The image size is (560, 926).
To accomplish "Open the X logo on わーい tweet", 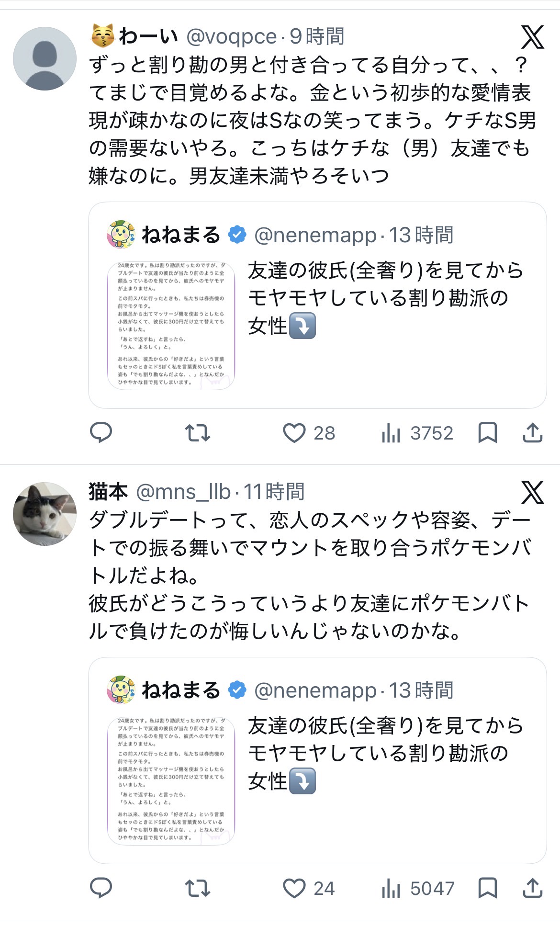I will [533, 37].
